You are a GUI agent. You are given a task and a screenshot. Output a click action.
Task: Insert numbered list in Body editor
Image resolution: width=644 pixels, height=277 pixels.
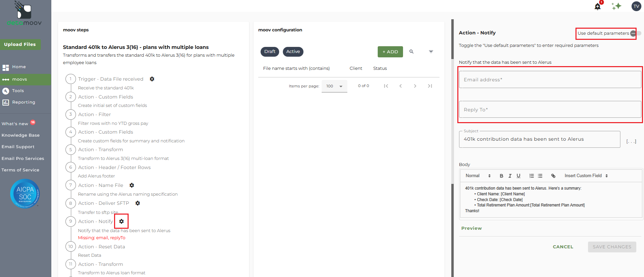(x=532, y=176)
